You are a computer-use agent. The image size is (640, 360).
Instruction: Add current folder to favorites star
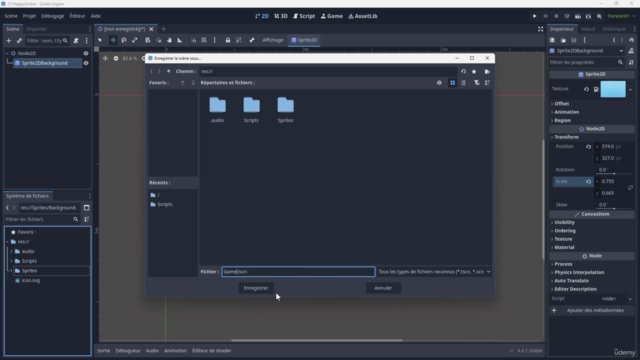[x=474, y=71]
